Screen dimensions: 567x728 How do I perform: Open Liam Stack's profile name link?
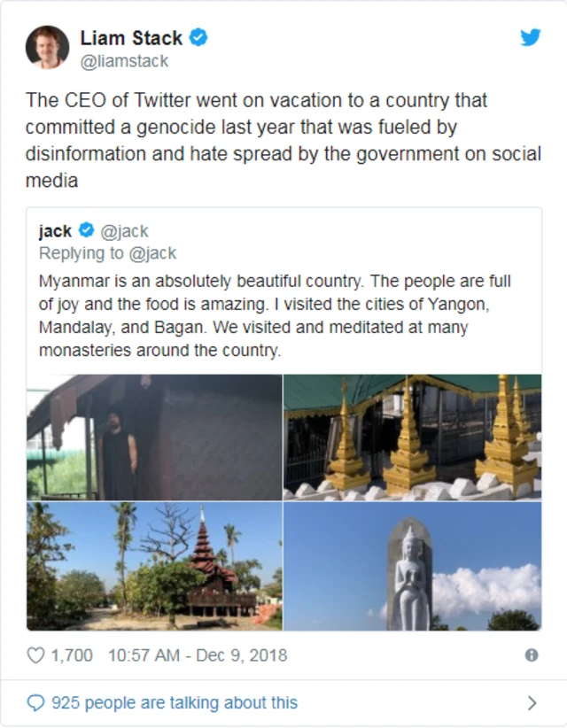pos(131,38)
